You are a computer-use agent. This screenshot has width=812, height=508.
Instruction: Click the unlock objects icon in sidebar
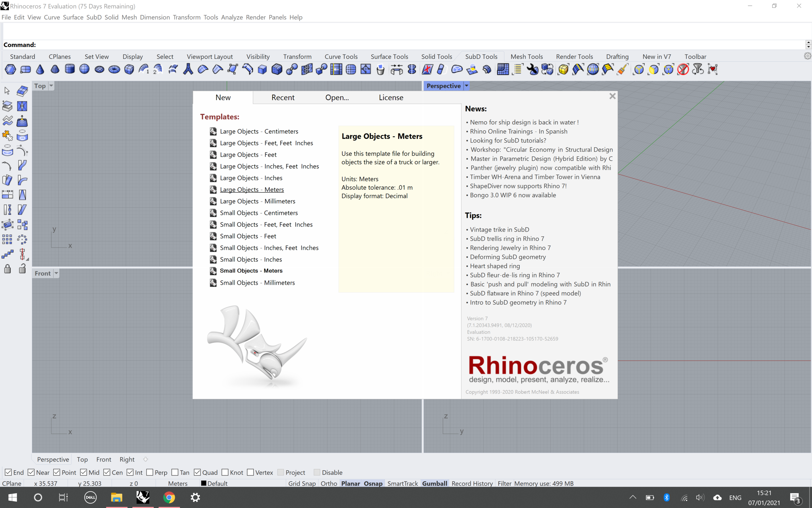pos(22,269)
